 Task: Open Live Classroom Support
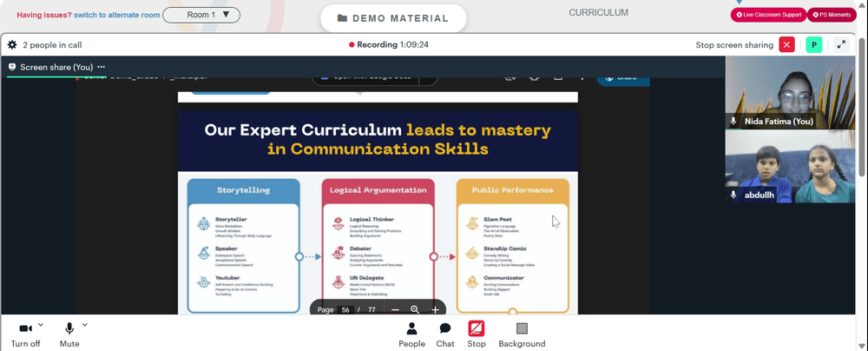coord(769,15)
